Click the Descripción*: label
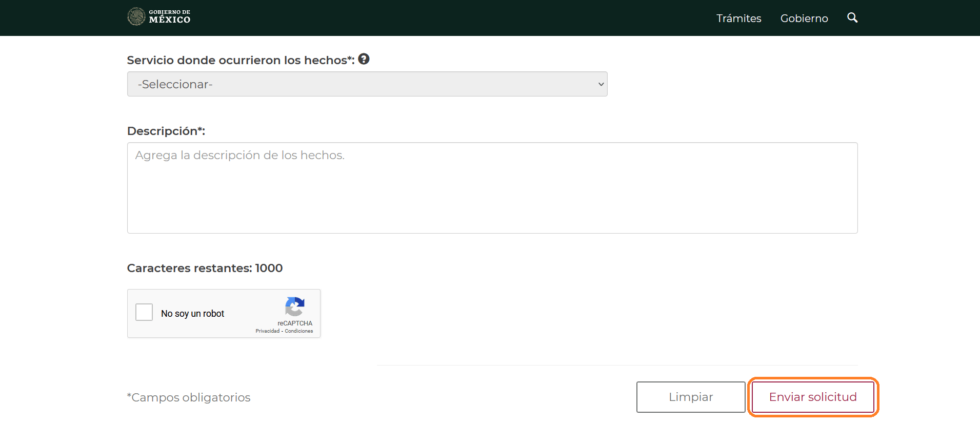 (166, 131)
